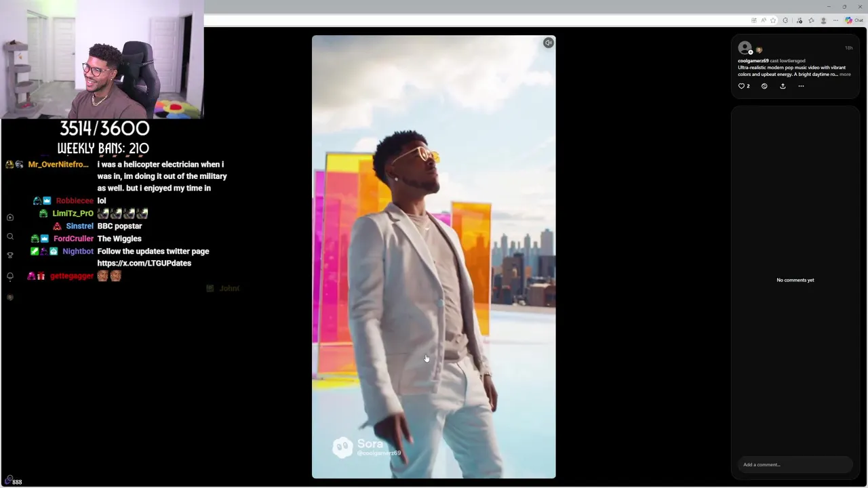Open browser Settings and more menu
Viewport: 868px width, 488px height.
click(835, 20)
